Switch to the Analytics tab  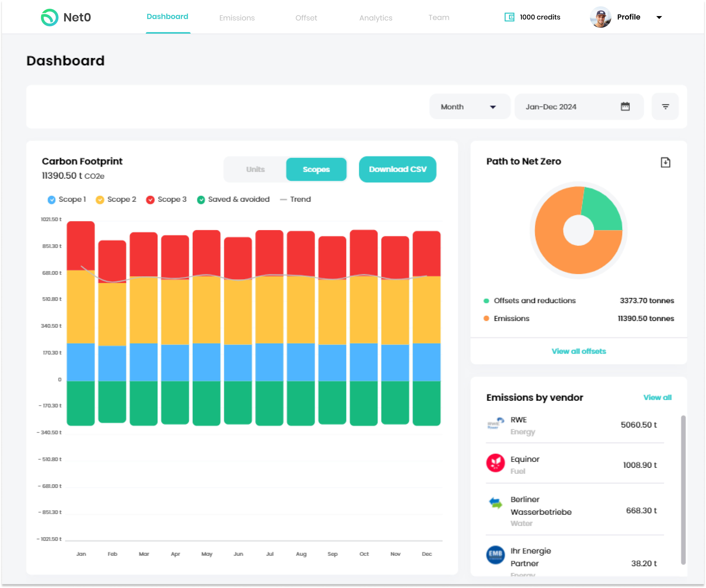click(376, 18)
